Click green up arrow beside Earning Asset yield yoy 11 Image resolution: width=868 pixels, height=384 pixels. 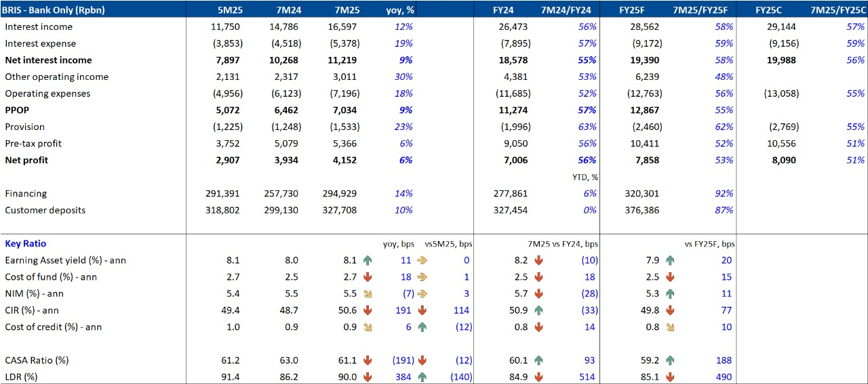(x=368, y=260)
